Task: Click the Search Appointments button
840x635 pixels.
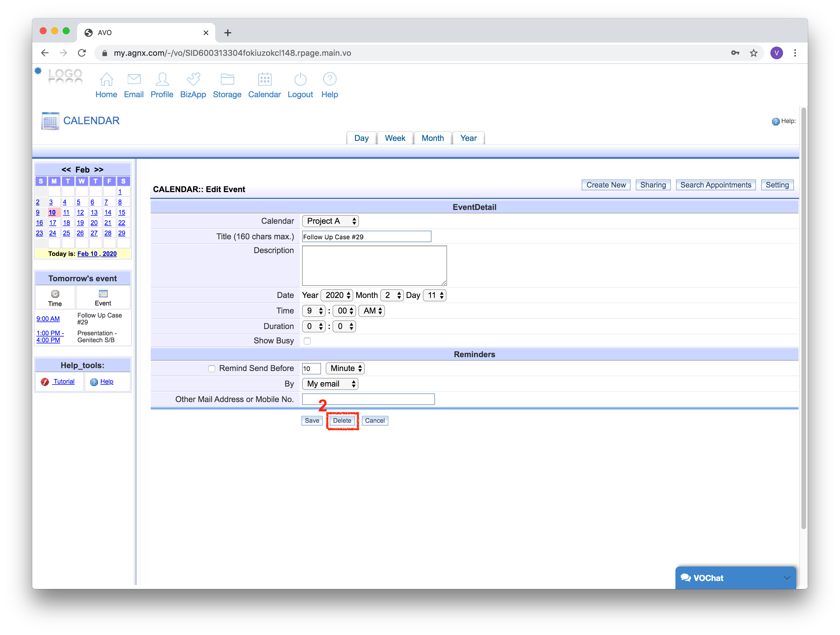Action: pyautogui.click(x=715, y=185)
